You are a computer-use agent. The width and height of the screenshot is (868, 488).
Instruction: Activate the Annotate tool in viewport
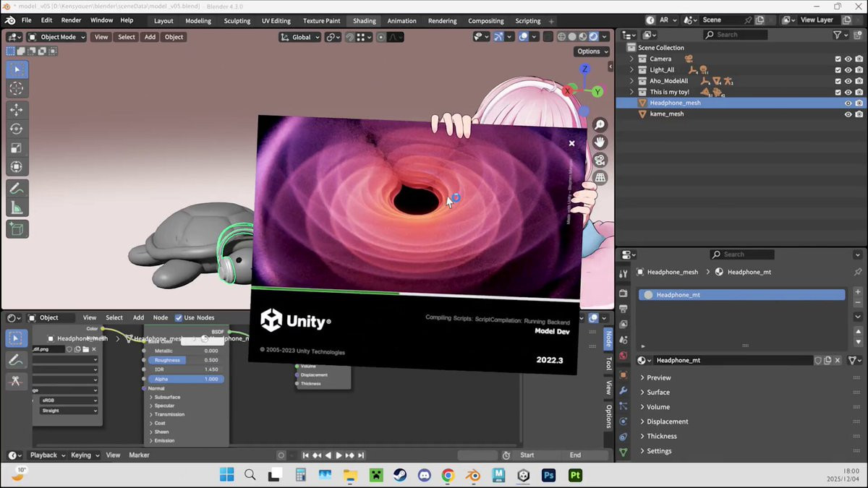coord(17,188)
